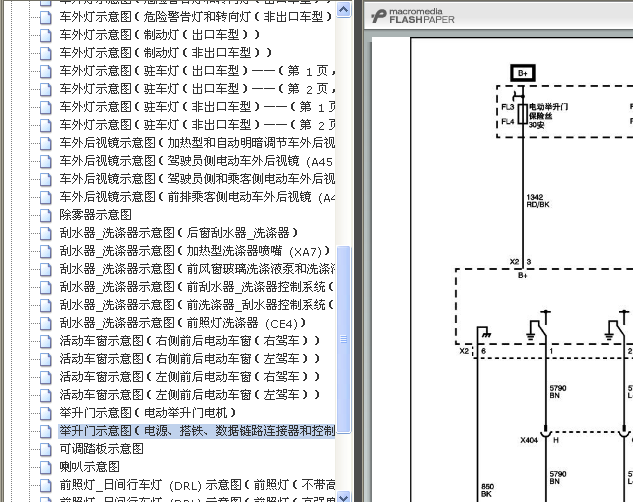The image size is (633, 502).
Task: Click page icon beside 加热型洗涤器喷嘴 (XA7)
Action: (46, 251)
